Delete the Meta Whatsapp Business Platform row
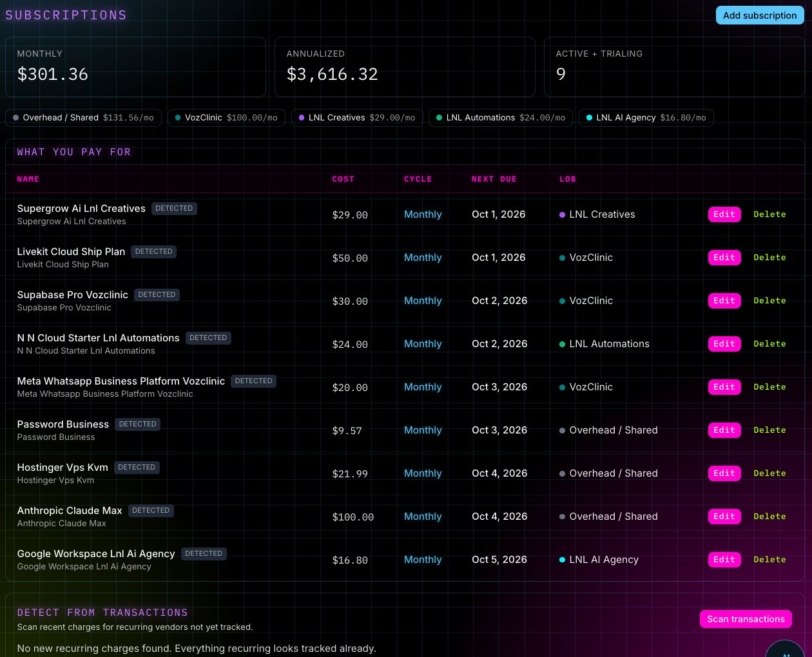The width and height of the screenshot is (812, 657). tap(769, 387)
